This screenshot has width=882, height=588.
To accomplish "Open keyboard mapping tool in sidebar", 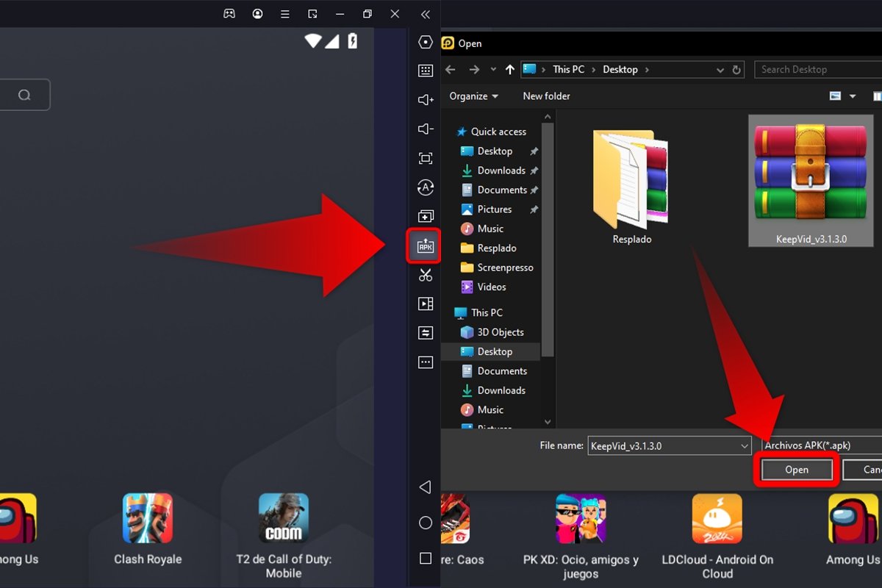I will tap(426, 71).
